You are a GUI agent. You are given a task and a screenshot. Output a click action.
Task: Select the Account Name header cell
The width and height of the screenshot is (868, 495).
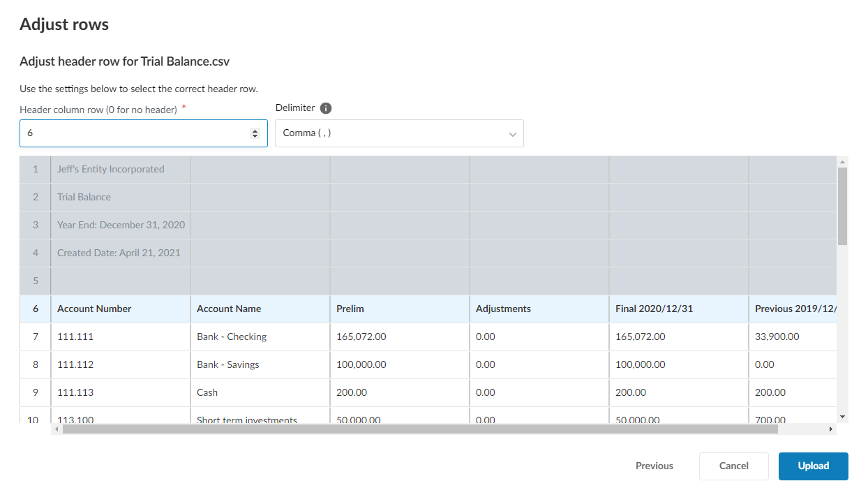pos(260,309)
